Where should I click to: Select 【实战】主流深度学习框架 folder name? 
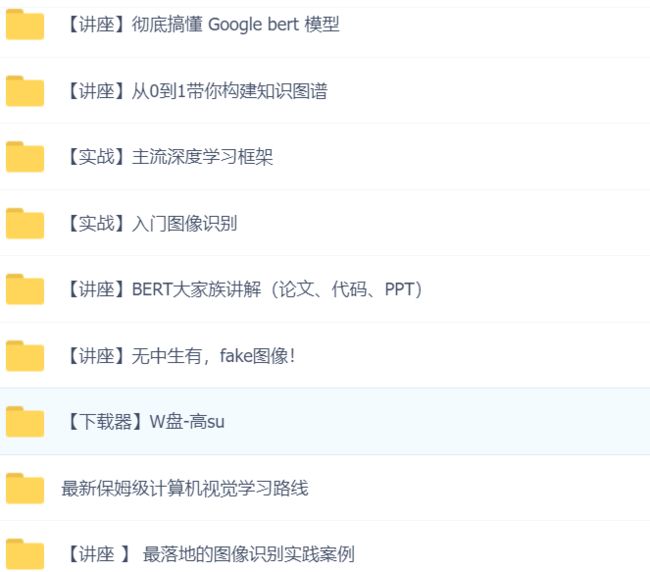(x=168, y=157)
